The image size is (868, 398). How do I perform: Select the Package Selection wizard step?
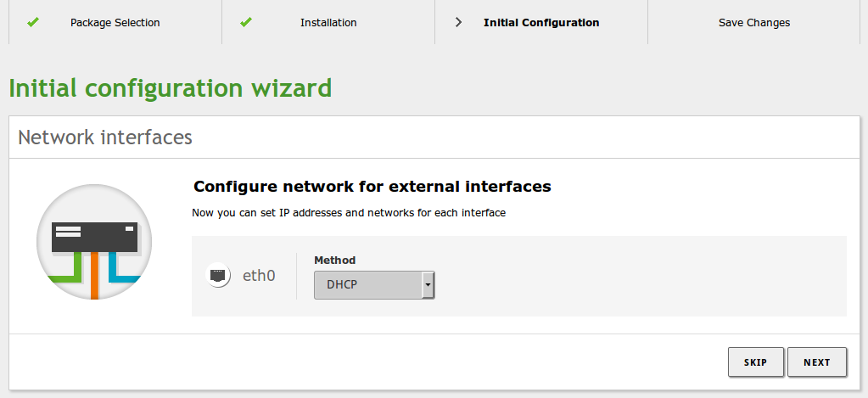pos(115,22)
